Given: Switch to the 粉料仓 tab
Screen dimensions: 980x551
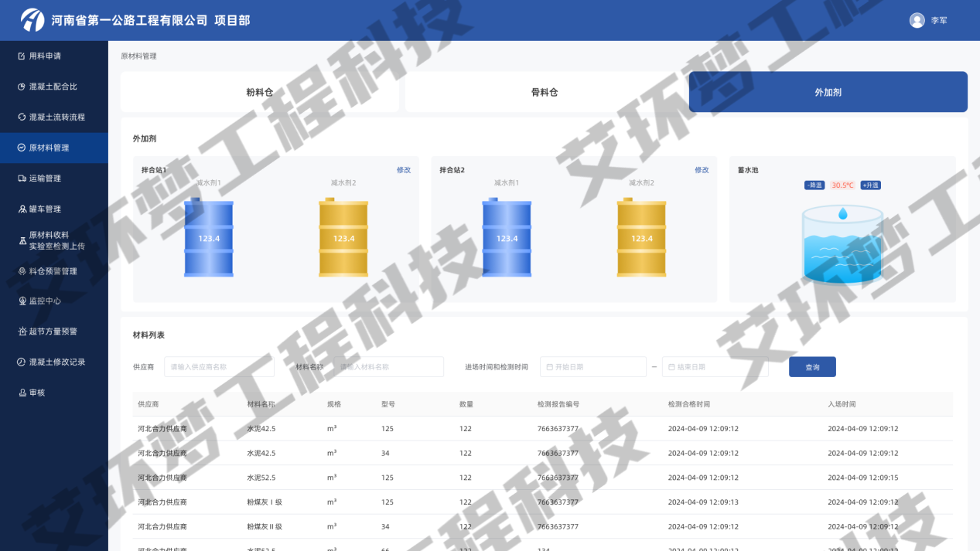Looking at the screenshot, I should pos(260,92).
